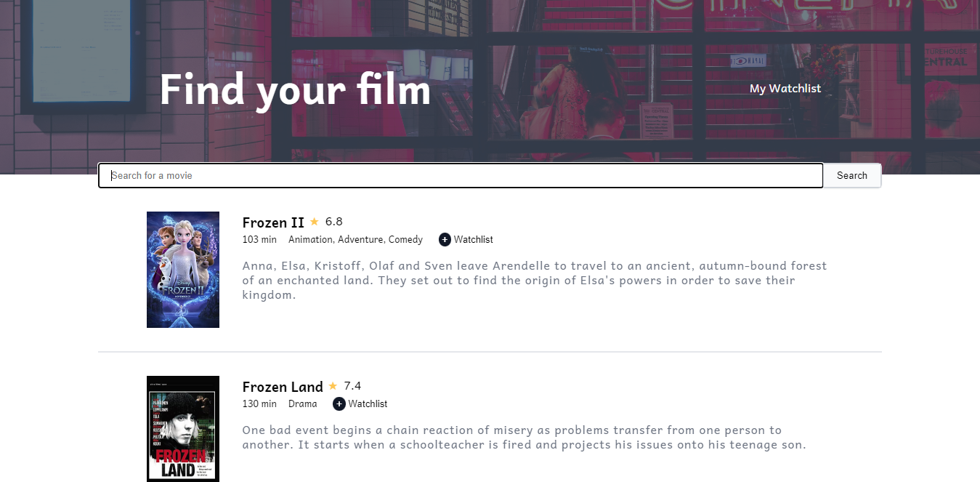The width and height of the screenshot is (980, 482).
Task: Click the star icon next to Frozen II rating
Action: point(315,222)
